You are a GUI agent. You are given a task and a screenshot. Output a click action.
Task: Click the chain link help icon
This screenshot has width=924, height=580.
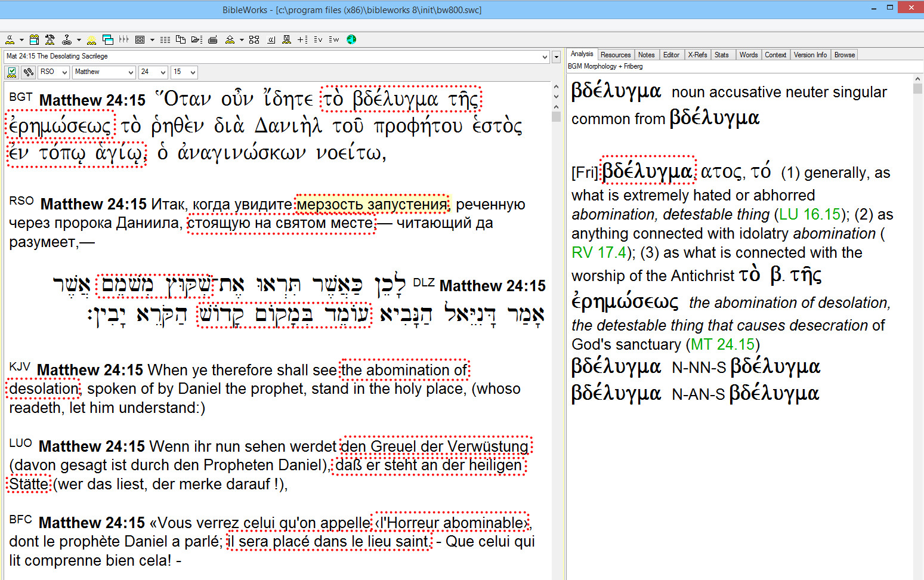pyautogui.click(x=67, y=39)
